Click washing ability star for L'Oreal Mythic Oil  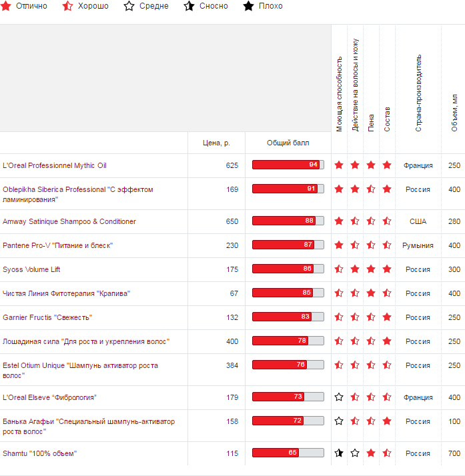click(x=339, y=165)
